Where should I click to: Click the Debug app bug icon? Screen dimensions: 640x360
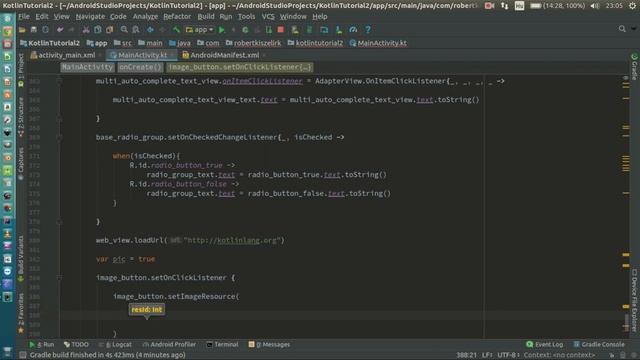tap(245, 30)
